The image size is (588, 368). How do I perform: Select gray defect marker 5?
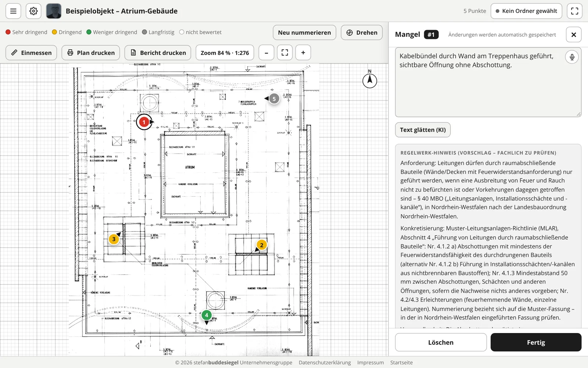pos(274,99)
